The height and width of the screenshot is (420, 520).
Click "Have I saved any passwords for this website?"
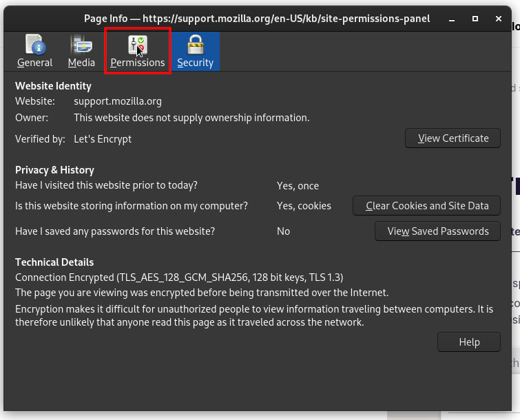click(x=115, y=231)
